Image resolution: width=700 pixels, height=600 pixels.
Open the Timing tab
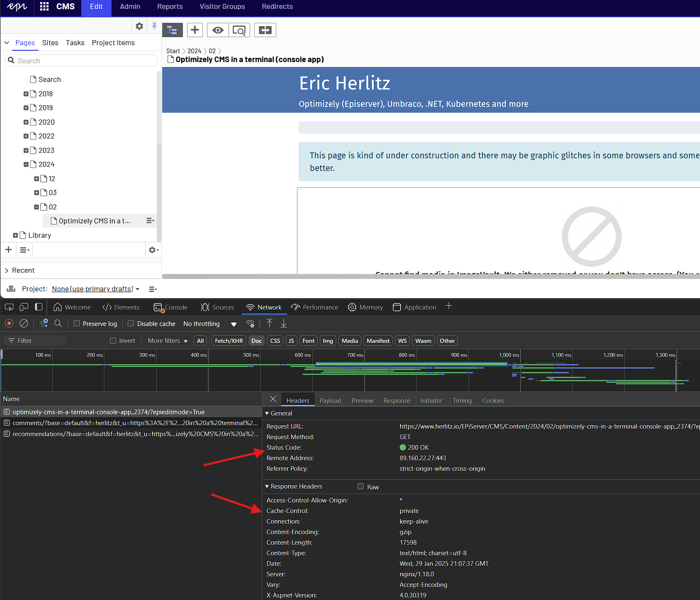(462, 401)
